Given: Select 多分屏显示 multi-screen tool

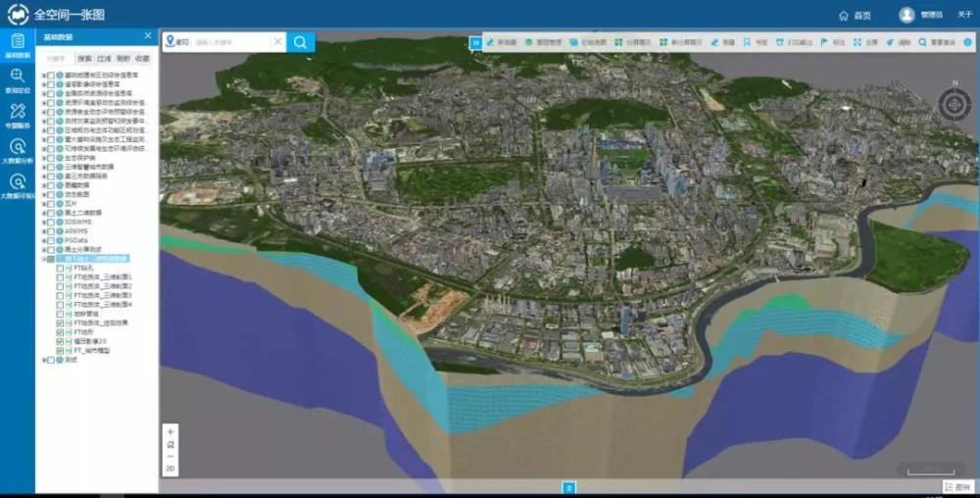Looking at the screenshot, I should (681, 42).
